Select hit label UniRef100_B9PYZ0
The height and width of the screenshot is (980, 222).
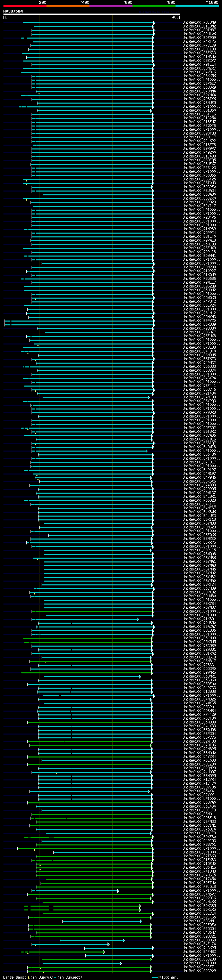pos(199,321)
